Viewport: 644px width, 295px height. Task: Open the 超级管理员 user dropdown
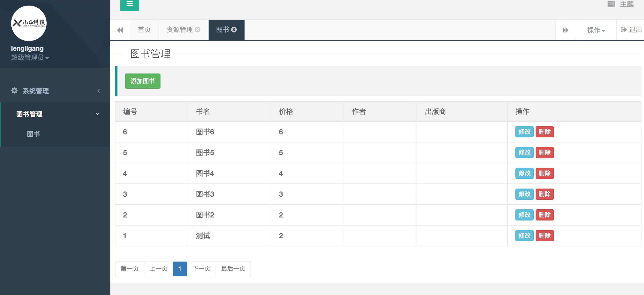(30, 58)
